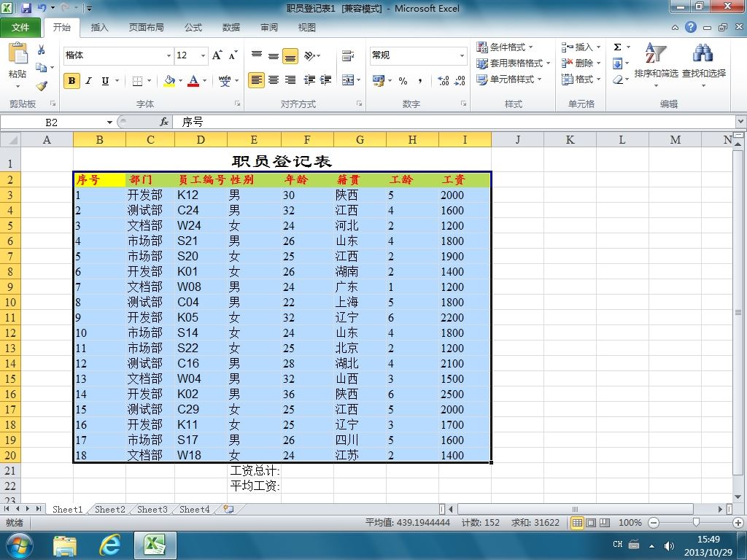Toggle Bold formatting
This screenshot has height=560, width=747.
pos(71,81)
